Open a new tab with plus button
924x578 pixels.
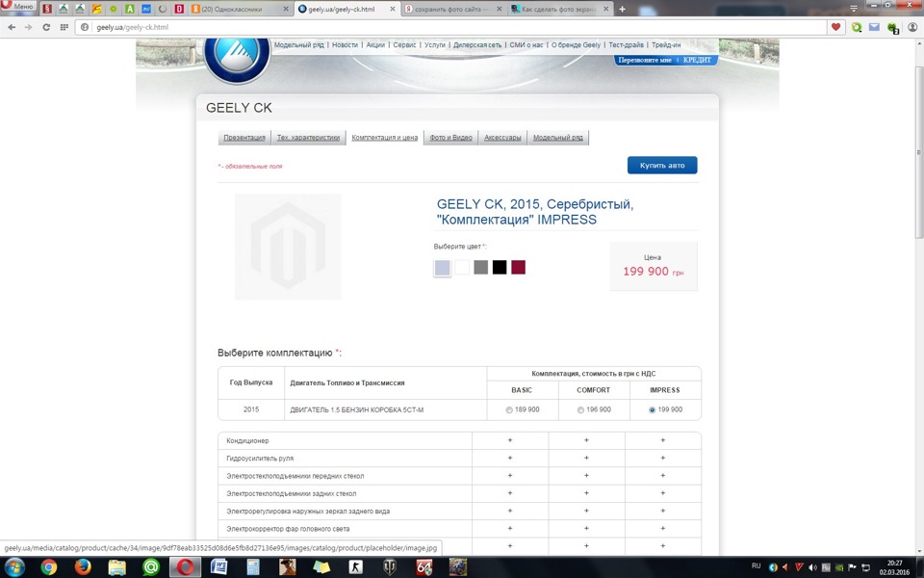click(622, 9)
